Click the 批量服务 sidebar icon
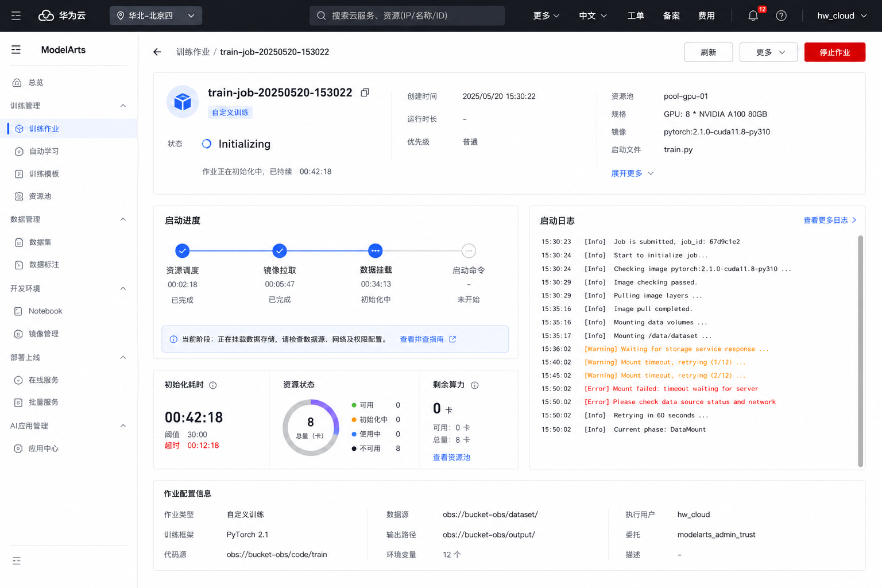The height and width of the screenshot is (588, 882). click(18, 402)
